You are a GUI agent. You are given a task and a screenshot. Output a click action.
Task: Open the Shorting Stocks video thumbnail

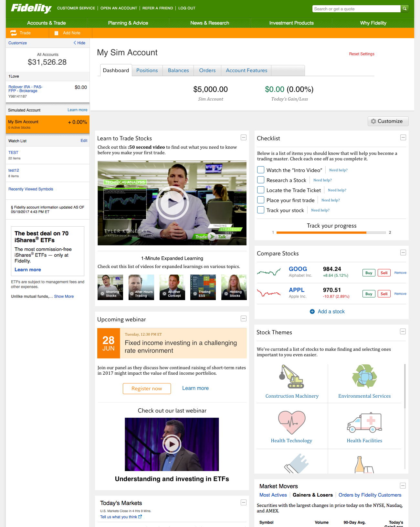point(110,287)
